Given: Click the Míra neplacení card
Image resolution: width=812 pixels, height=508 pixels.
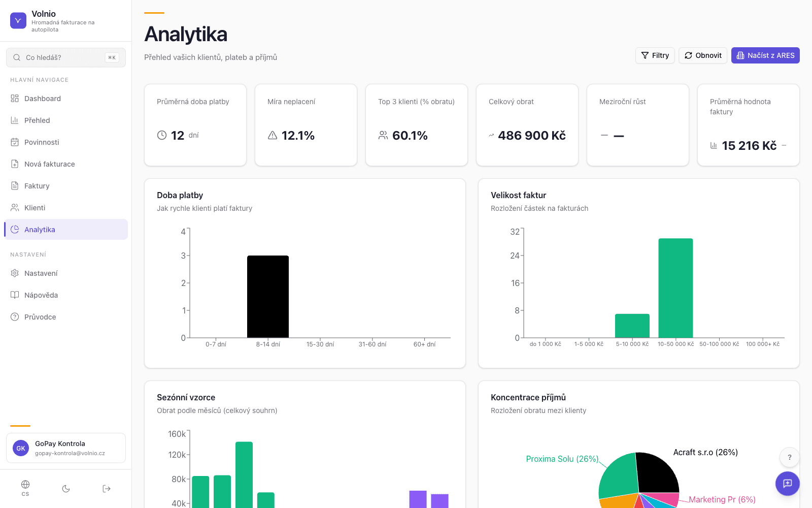Looking at the screenshot, I should (x=306, y=125).
